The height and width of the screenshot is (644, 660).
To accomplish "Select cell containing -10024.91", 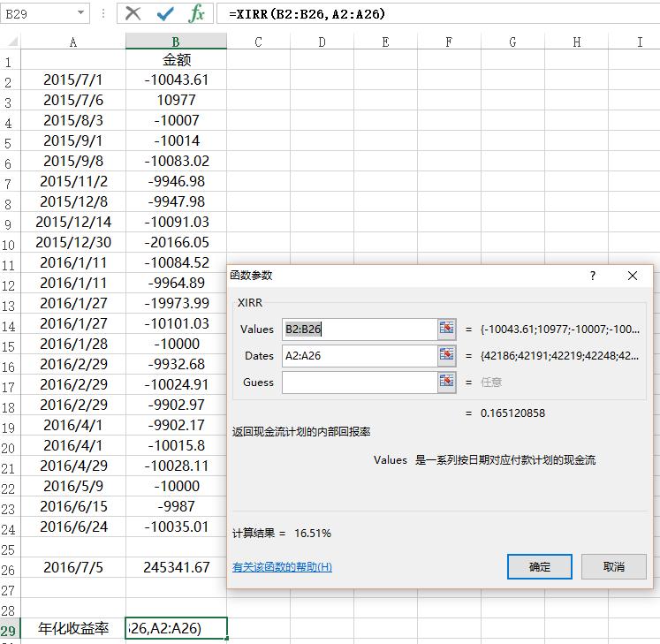I will (176, 384).
